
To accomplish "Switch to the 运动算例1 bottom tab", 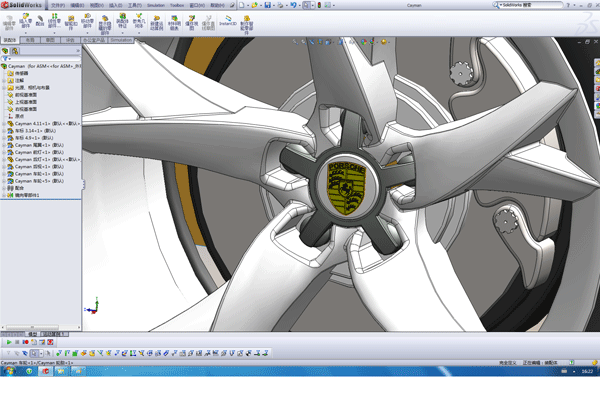I will pos(54,334).
